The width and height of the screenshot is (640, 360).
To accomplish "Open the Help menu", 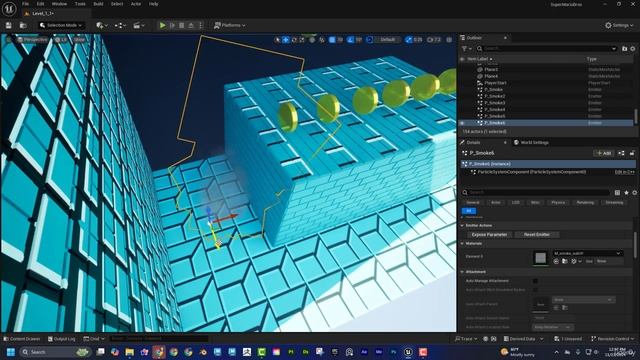I will pos(153,4).
